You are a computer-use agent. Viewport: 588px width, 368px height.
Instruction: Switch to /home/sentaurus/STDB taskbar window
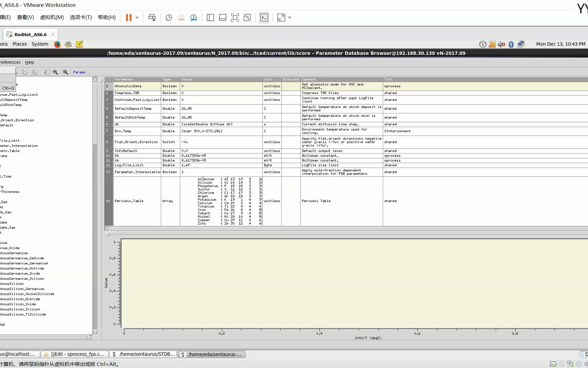143,354
